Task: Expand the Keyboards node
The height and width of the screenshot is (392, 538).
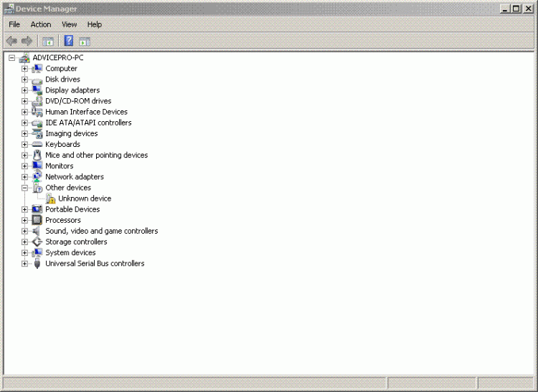Action: click(x=24, y=144)
